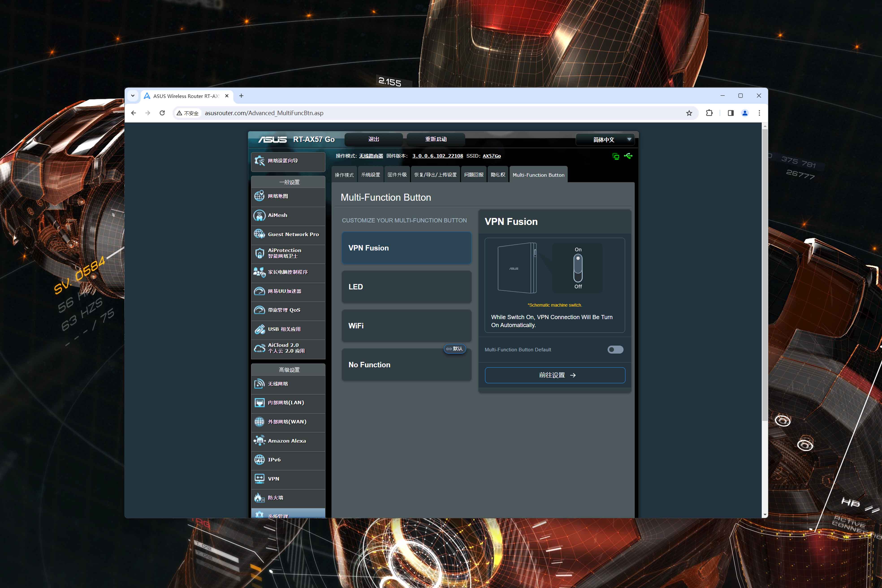Click the 重新启动 reboot button
882x588 pixels.
(x=436, y=139)
